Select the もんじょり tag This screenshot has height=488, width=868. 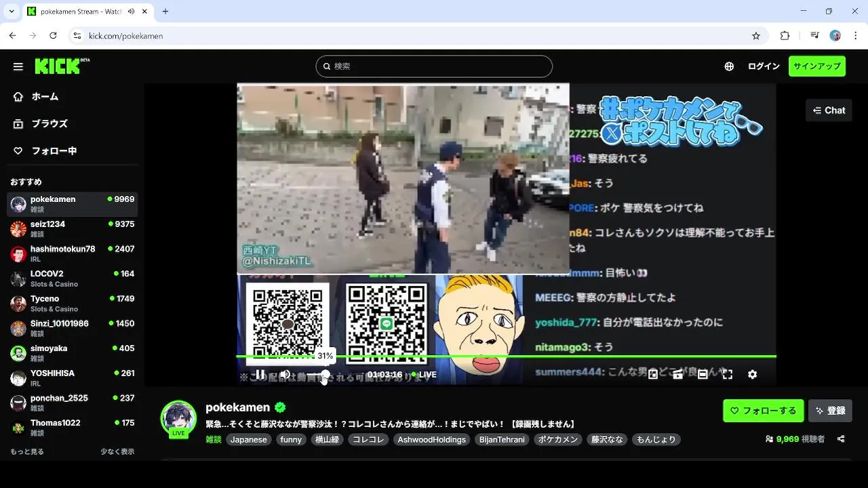[x=656, y=439]
